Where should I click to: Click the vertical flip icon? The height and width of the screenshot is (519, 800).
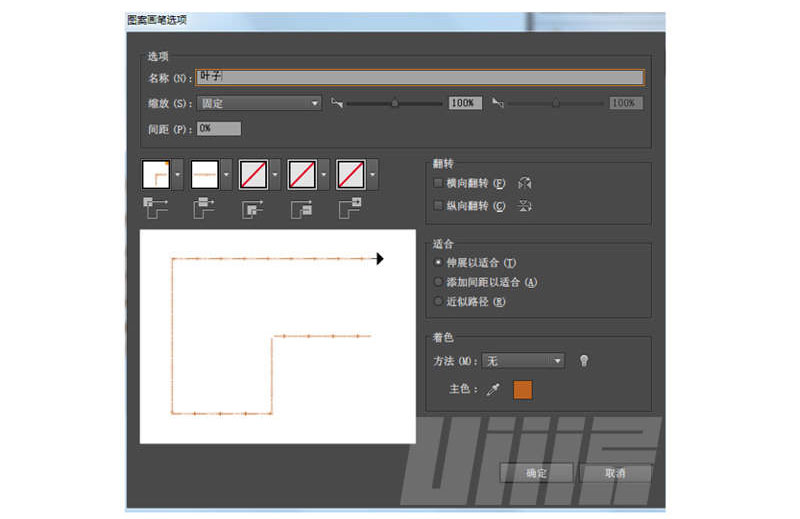point(525,206)
